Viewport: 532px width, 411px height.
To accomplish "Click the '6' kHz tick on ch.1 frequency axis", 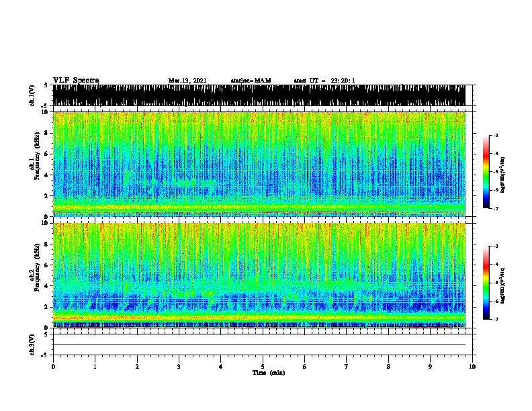I will [x=47, y=154].
